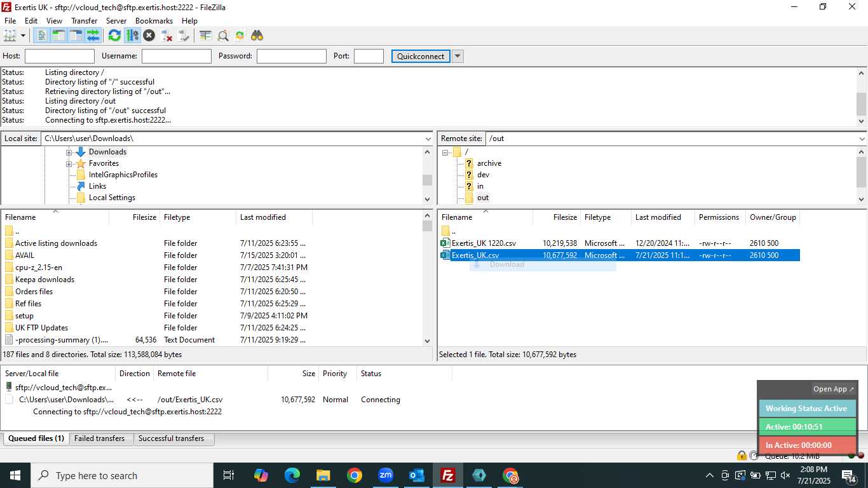Select the dev remote folder
The width and height of the screenshot is (868, 488).
tap(483, 175)
